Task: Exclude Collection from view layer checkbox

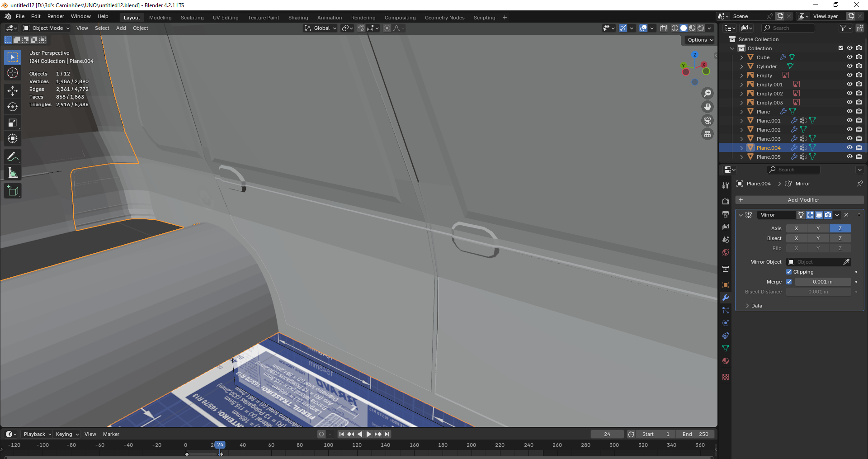Action: [x=841, y=48]
